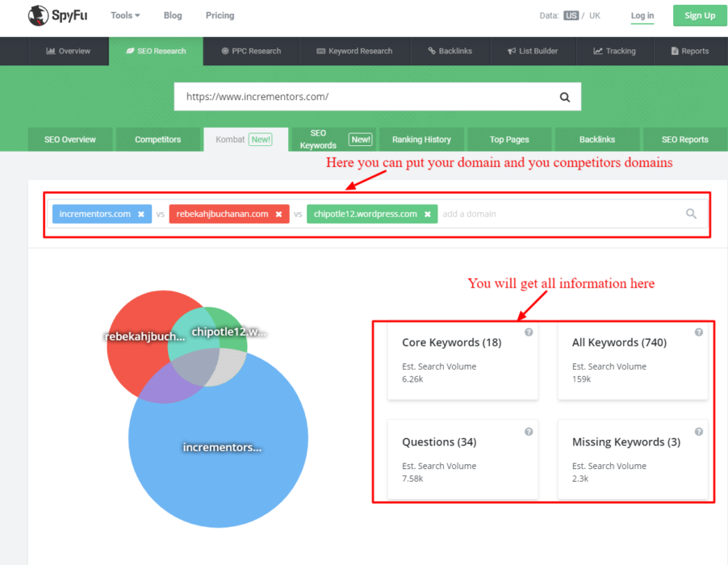Select the Competitors subtab

[x=158, y=140]
